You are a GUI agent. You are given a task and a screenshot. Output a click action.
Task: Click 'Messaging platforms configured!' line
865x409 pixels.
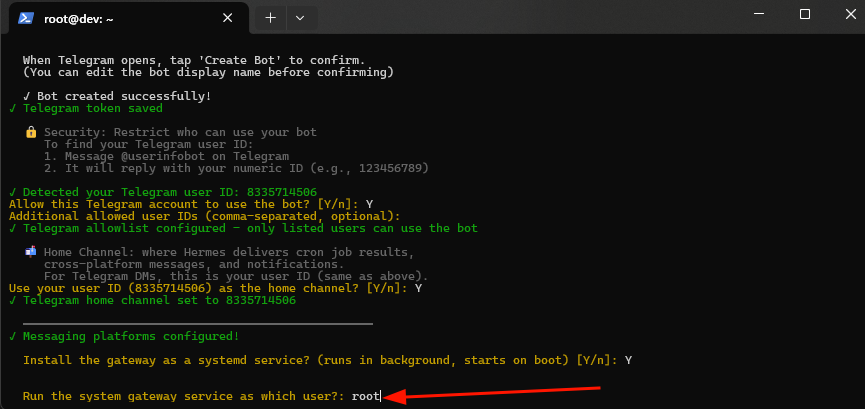click(x=124, y=336)
